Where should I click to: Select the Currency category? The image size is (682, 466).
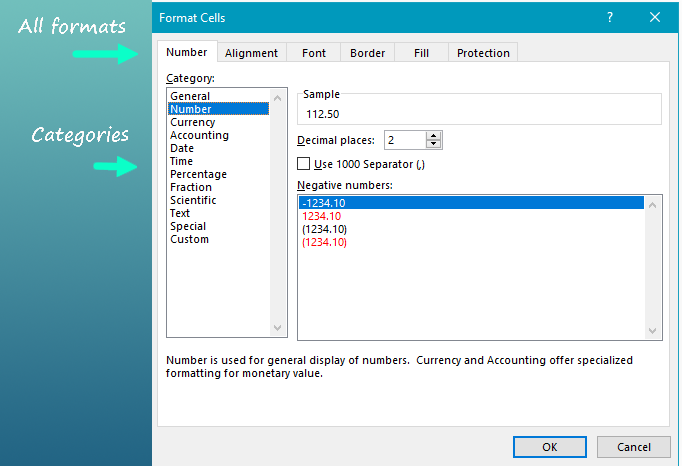(x=218, y=122)
